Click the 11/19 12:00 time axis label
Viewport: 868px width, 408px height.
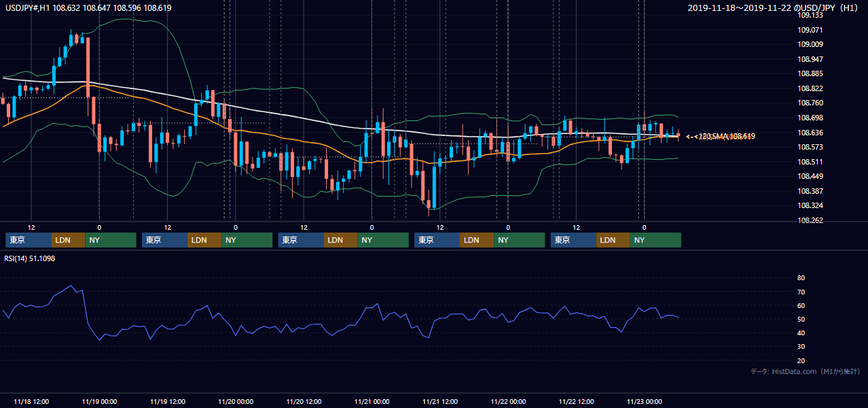[x=167, y=401]
